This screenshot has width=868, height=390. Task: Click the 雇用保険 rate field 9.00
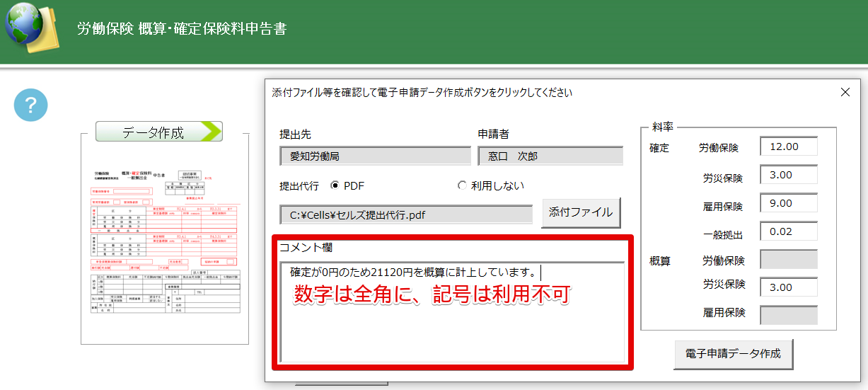point(789,203)
